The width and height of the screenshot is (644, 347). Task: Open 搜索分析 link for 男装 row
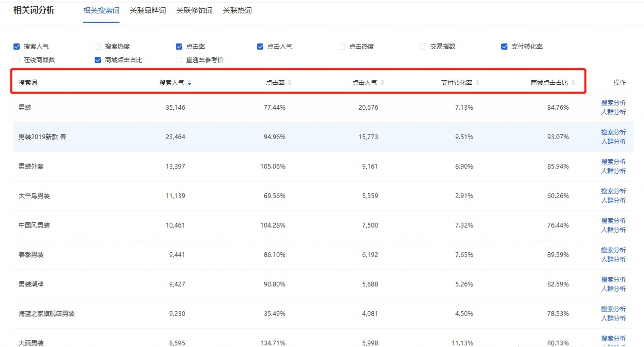point(613,103)
